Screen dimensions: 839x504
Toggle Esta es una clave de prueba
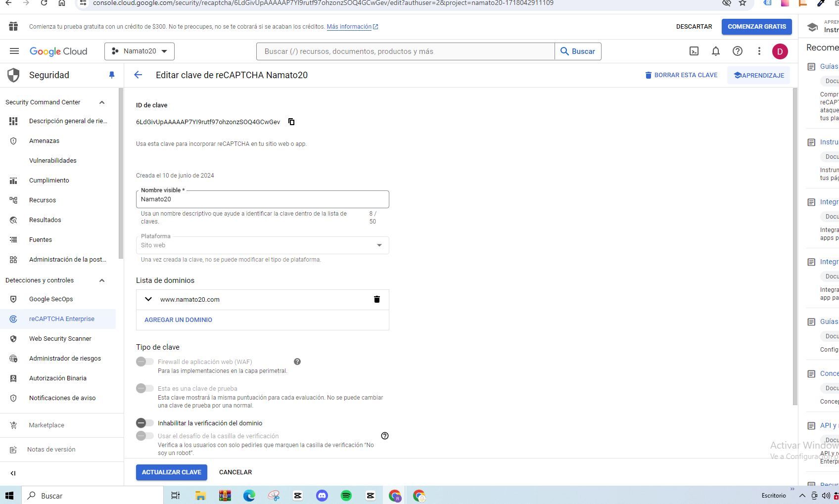coord(145,388)
